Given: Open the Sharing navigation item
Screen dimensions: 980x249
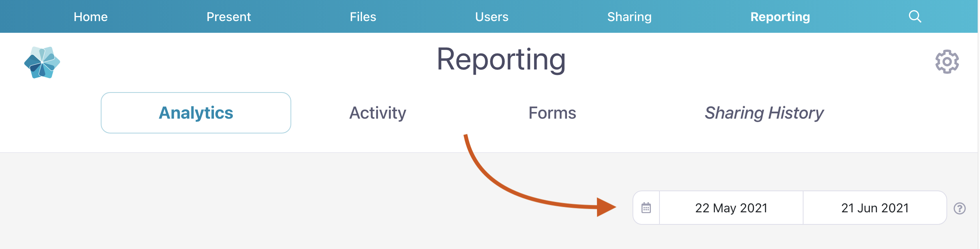Looking at the screenshot, I should (629, 17).
